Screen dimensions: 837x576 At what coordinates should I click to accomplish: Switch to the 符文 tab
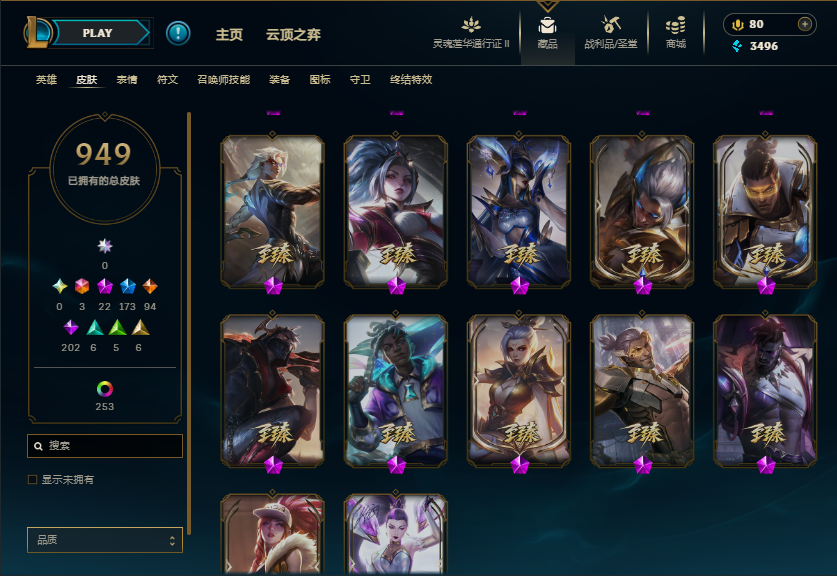(x=167, y=80)
